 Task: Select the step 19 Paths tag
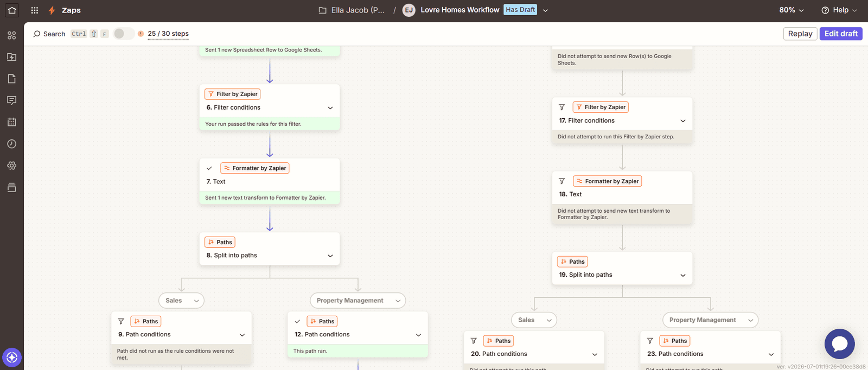[x=572, y=261]
